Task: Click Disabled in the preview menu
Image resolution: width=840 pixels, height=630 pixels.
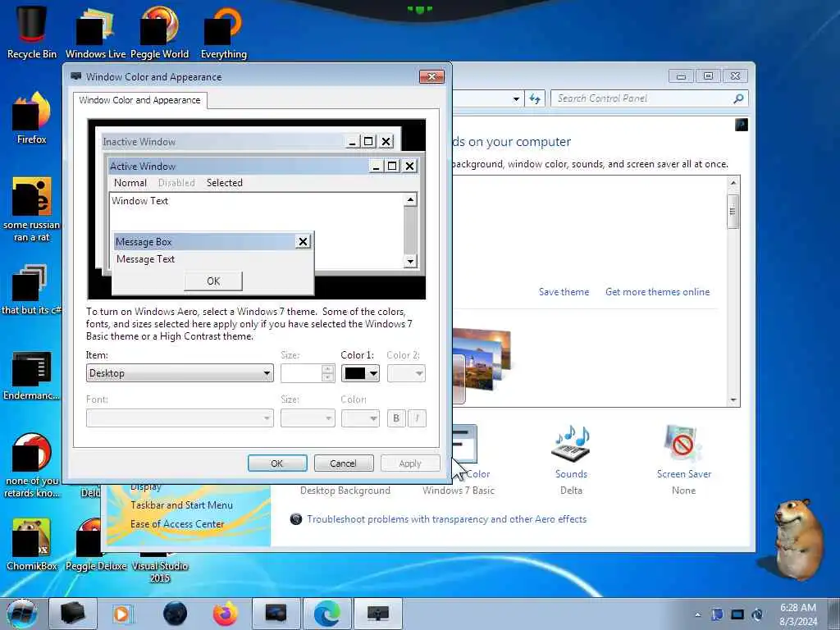Action: coord(176,183)
